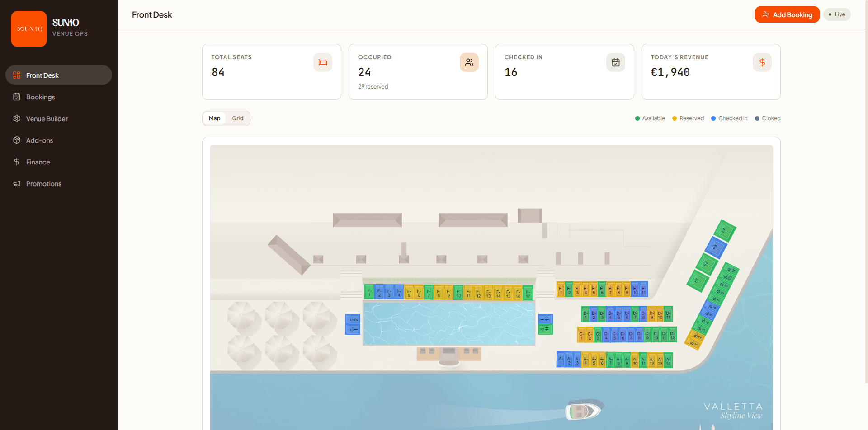The height and width of the screenshot is (430, 868).
Task: Open the Promotions section
Action: (43, 184)
